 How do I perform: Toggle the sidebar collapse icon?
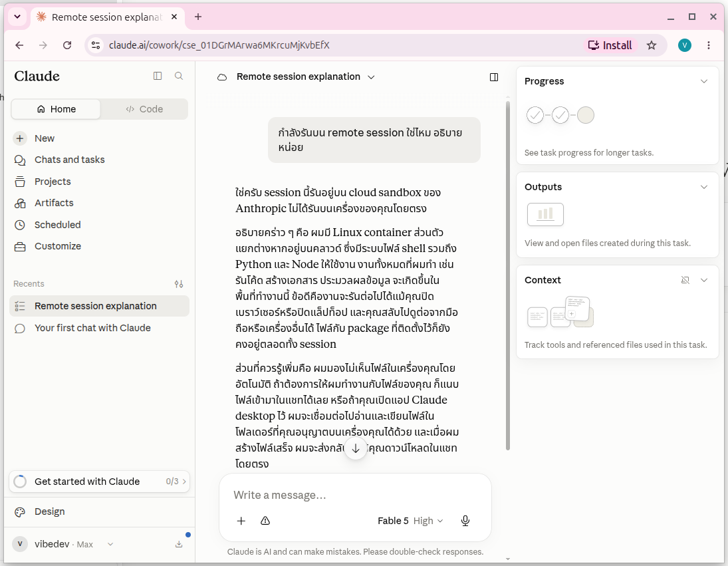[158, 76]
